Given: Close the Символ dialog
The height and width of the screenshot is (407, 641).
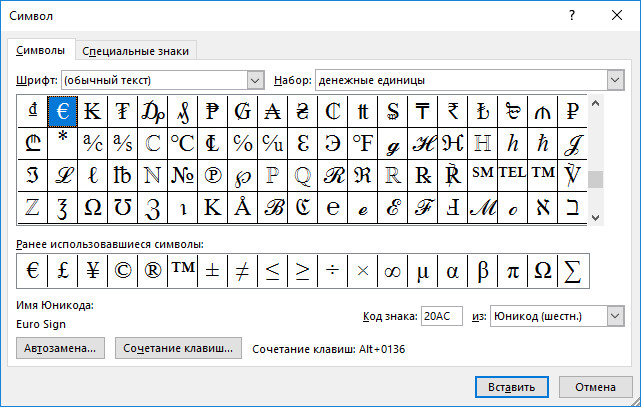Looking at the screenshot, I should click(617, 16).
